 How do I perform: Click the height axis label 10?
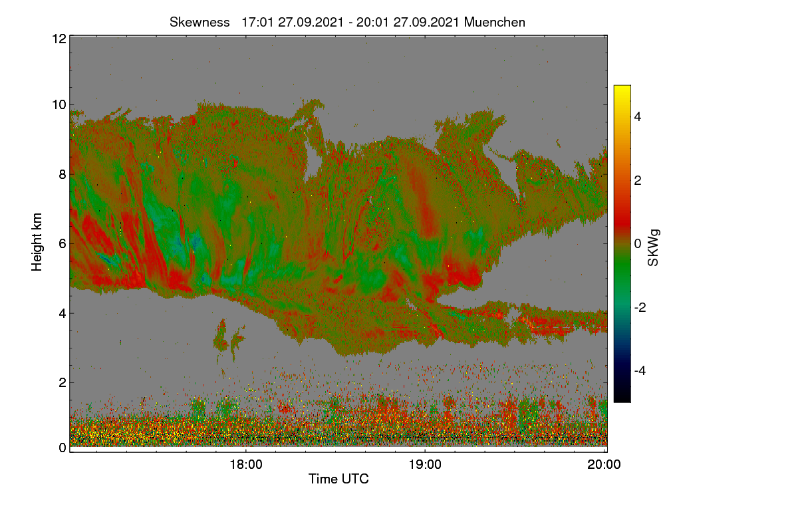point(58,104)
